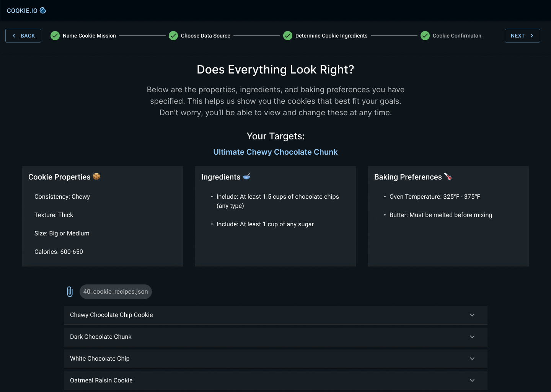Click the thermometer icon beside Baking Preferences
The image size is (551, 392).
coord(448,176)
